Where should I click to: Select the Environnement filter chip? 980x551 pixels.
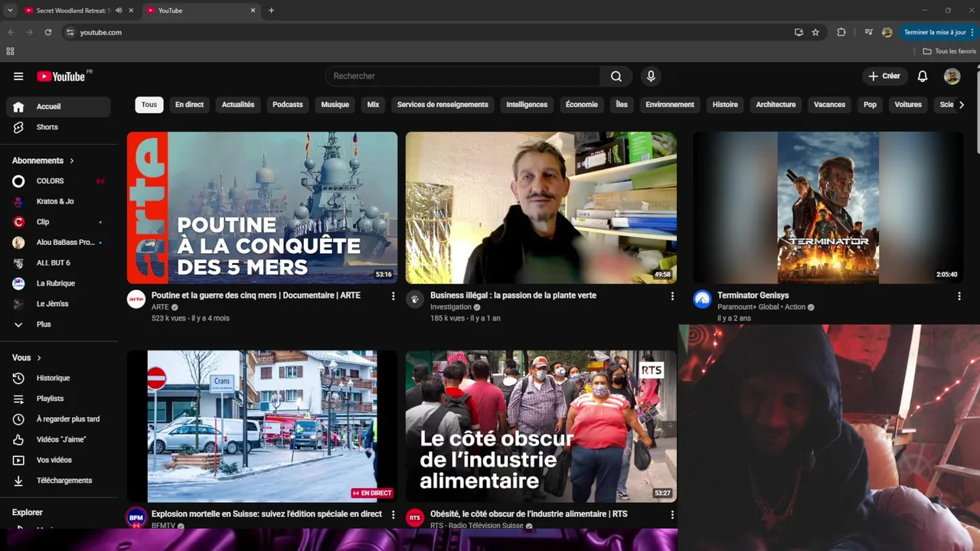[x=670, y=105]
